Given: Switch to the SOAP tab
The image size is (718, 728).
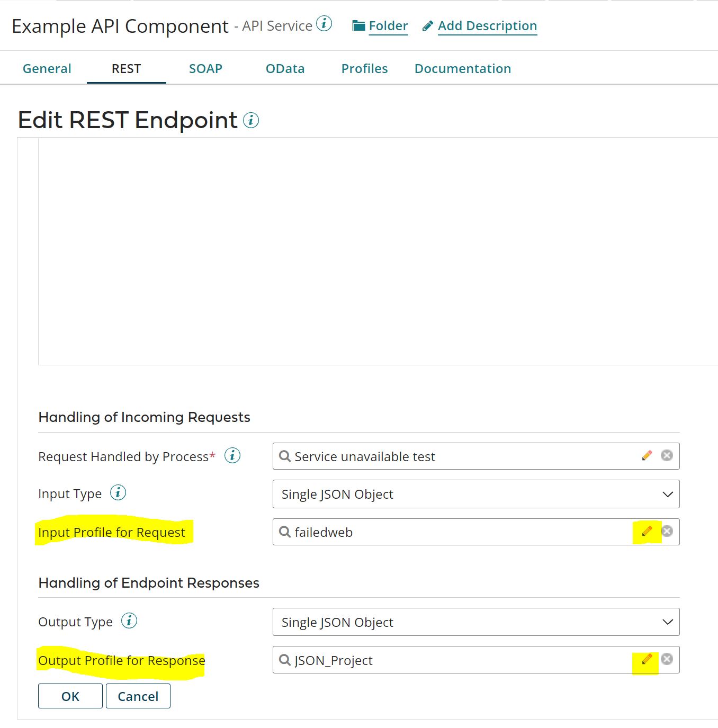Looking at the screenshot, I should [205, 68].
